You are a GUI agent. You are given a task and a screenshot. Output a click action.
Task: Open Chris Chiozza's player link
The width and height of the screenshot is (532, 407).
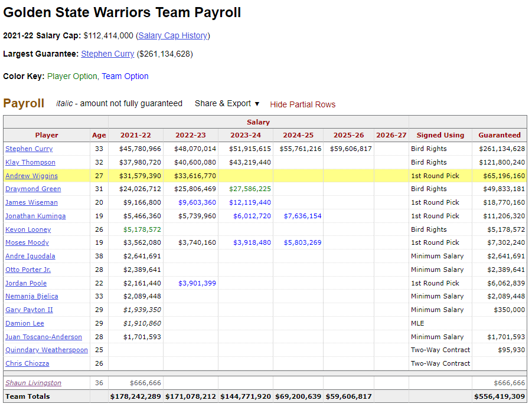(x=27, y=363)
